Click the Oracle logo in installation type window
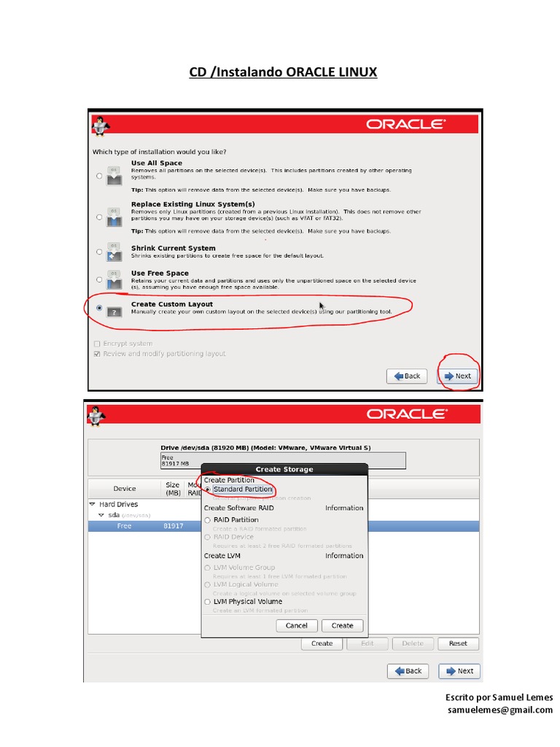 click(x=406, y=124)
